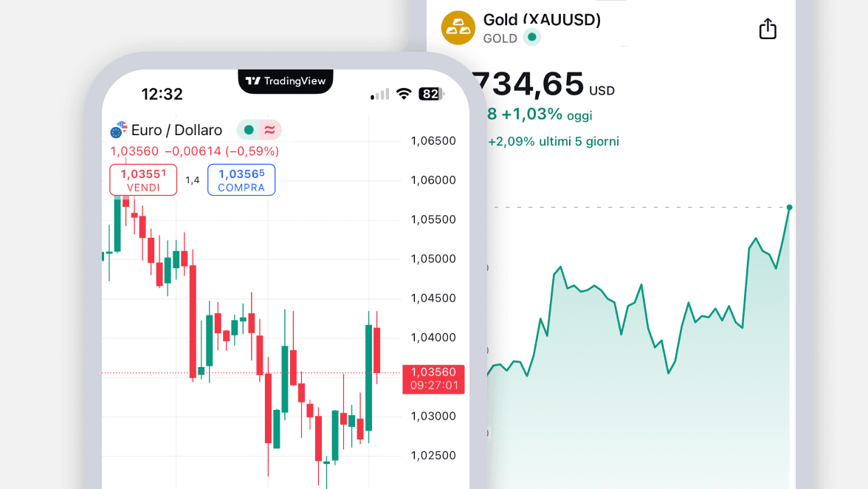Tap the TradingView logo in the notch
Viewport: 868px width, 489px height.
[x=285, y=82]
